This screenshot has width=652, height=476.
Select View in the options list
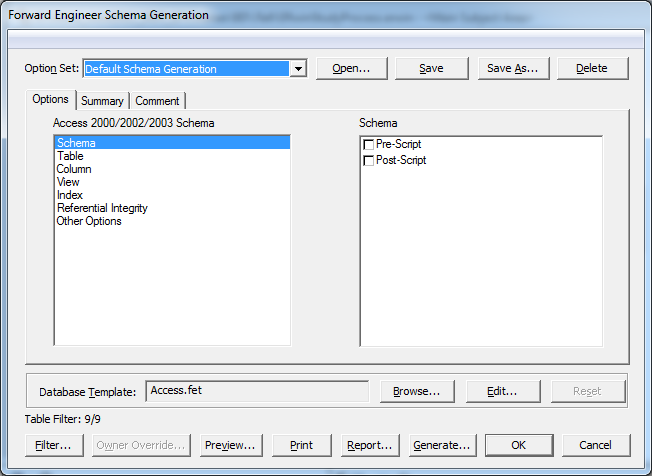coord(172,182)
